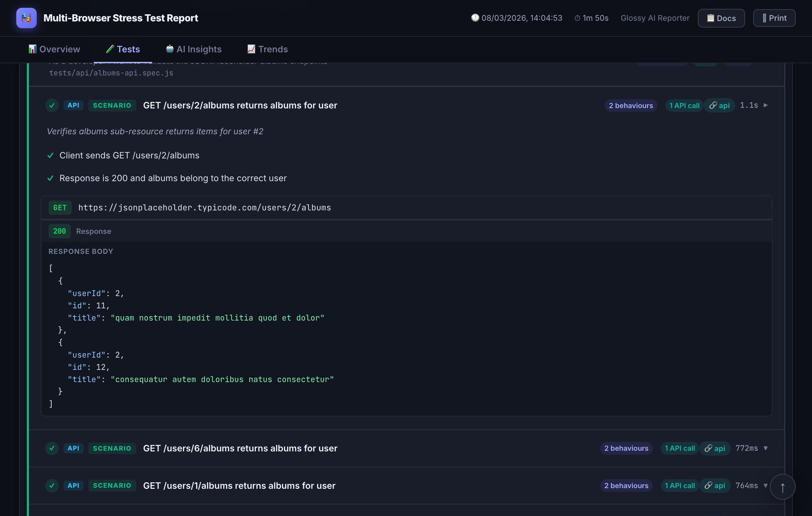The width and height of the screenshot is (812, 516).
Task: Click the api link tag on /users/1/albums row
Action: [x=715, y=485]
